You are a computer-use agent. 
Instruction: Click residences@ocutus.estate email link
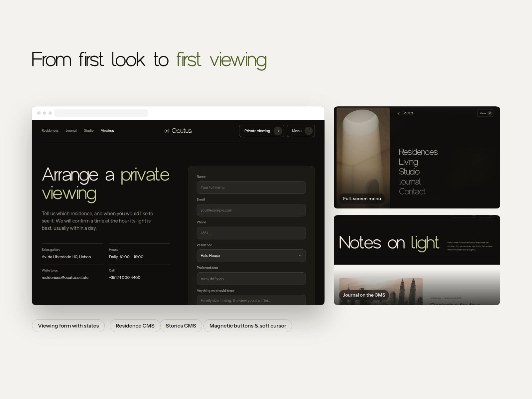click(65, 278)
